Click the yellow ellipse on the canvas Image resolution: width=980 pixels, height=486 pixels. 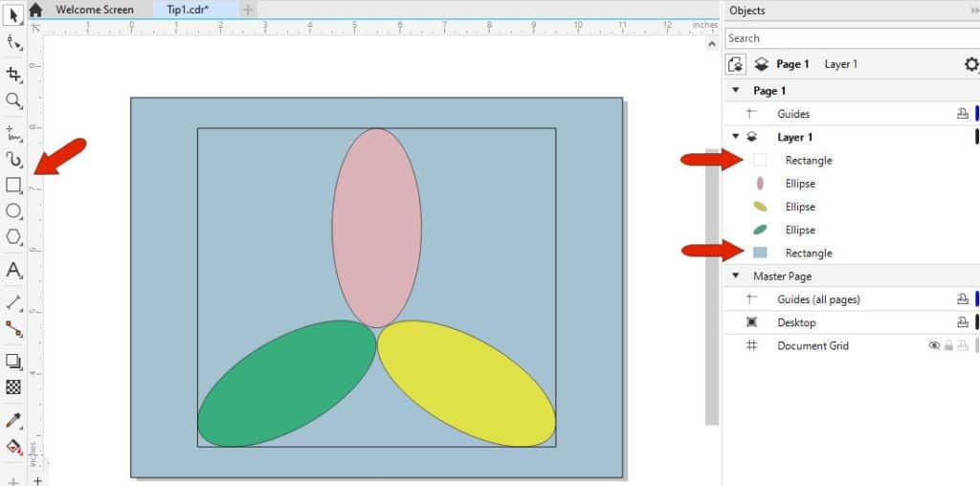[466, 384]
